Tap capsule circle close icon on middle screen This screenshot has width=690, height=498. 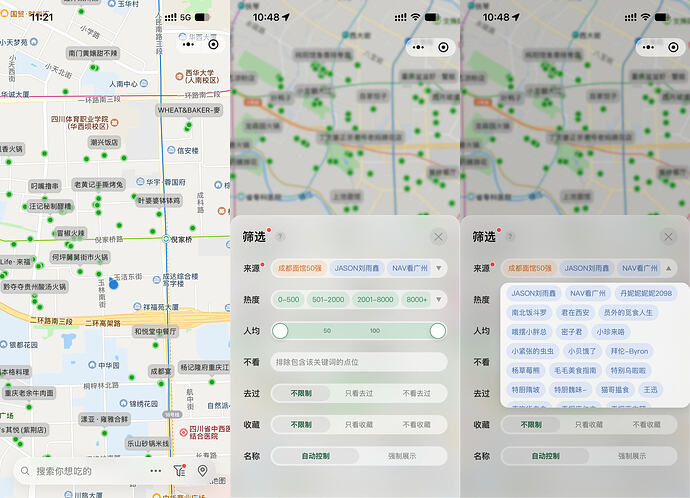[443, 47]
